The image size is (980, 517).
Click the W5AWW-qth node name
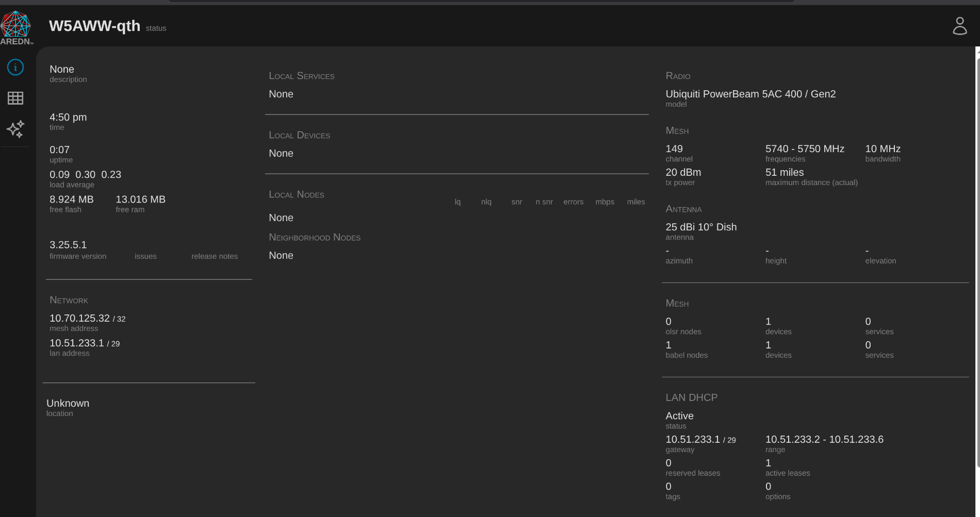point(94,26)
